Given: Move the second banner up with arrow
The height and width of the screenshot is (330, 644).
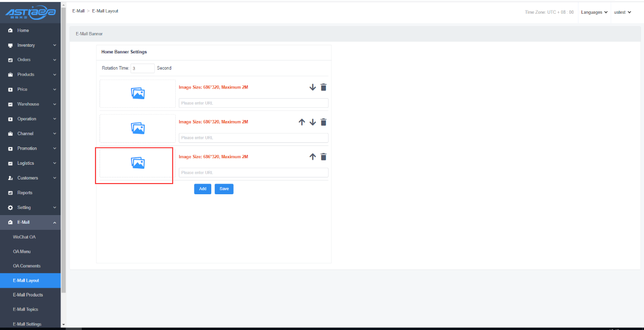Looking at the screenshot, I should click(302, 122).
